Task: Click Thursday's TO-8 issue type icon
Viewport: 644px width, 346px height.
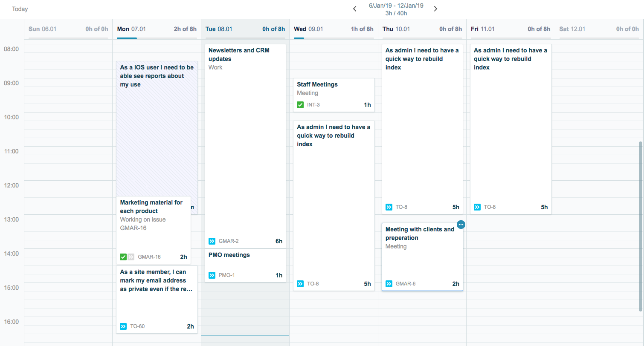Action: point(389,207)
